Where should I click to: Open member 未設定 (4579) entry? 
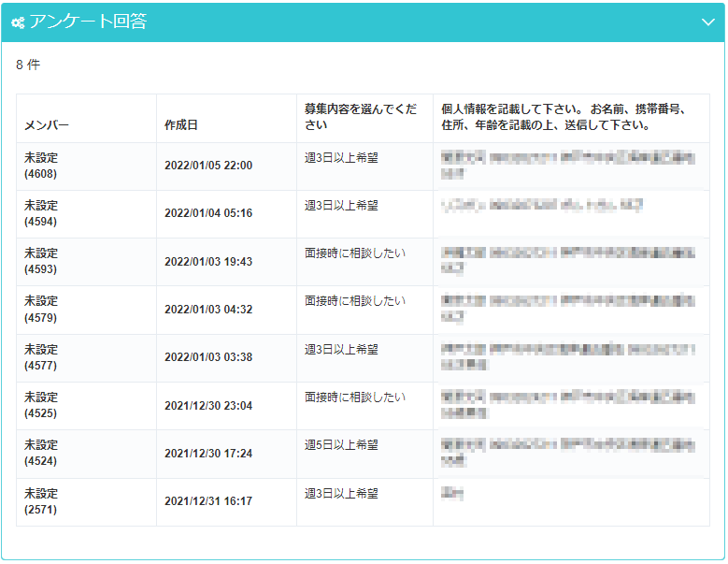point(41,309)
